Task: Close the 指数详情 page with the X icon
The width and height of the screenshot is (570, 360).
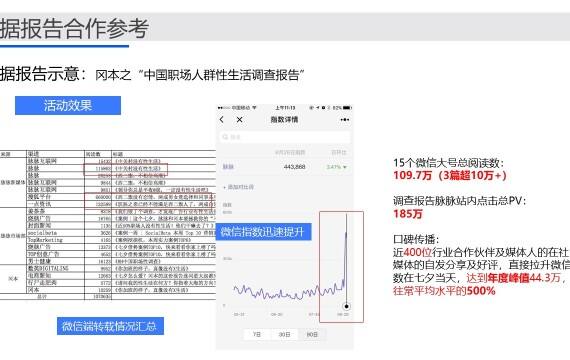Action: coord(240,119)
